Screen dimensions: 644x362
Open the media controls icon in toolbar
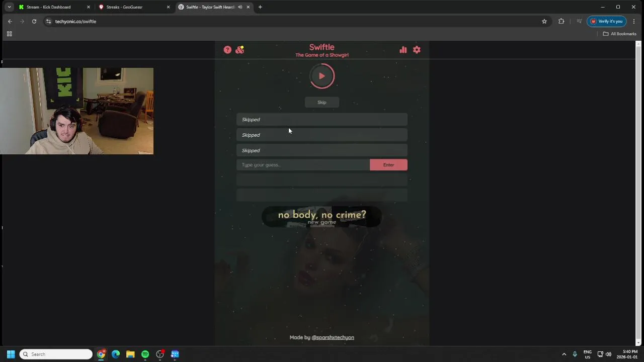pos(579,21)
